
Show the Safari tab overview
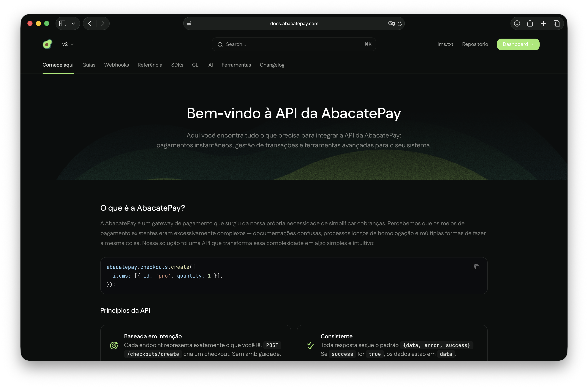557,24
